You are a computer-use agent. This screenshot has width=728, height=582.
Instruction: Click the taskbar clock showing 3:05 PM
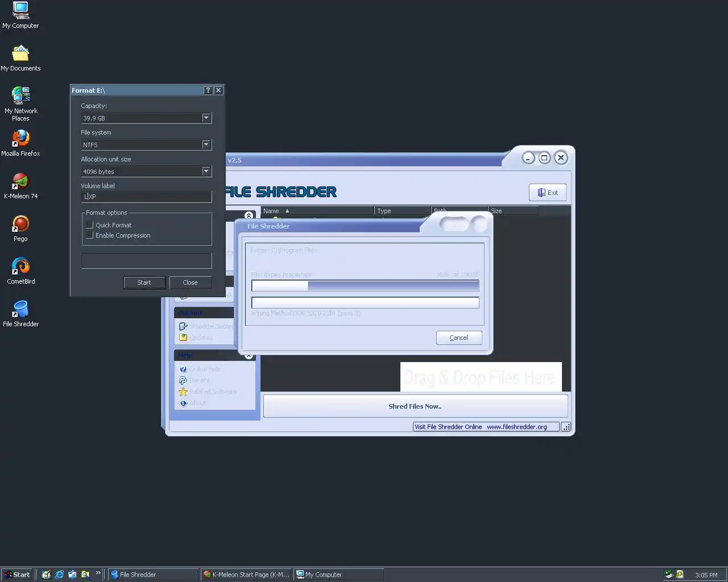pos(706,575)
